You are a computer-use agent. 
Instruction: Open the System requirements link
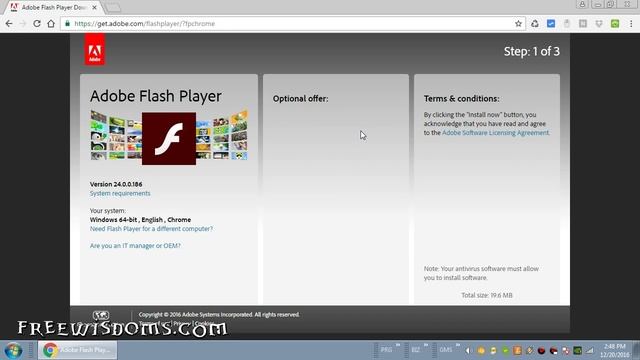coord(120,193)
